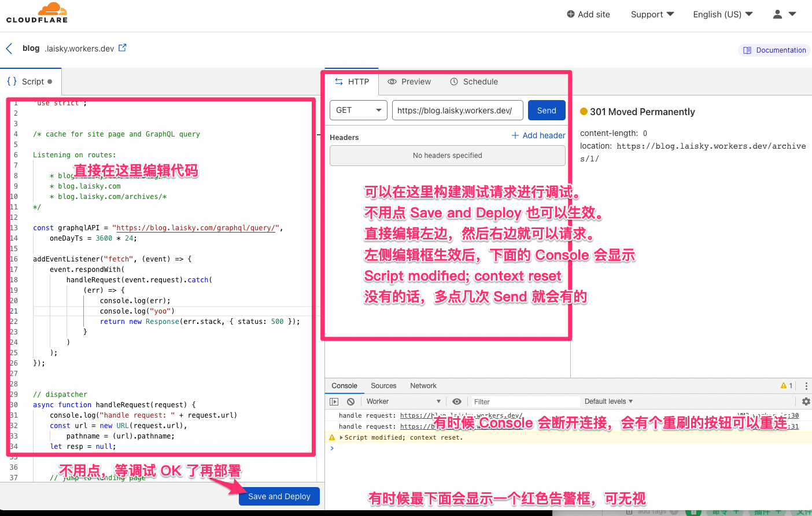Switch to the Preview tab
Image resolution: width=812 pixels, height=516 pixels.
point(409,82)
